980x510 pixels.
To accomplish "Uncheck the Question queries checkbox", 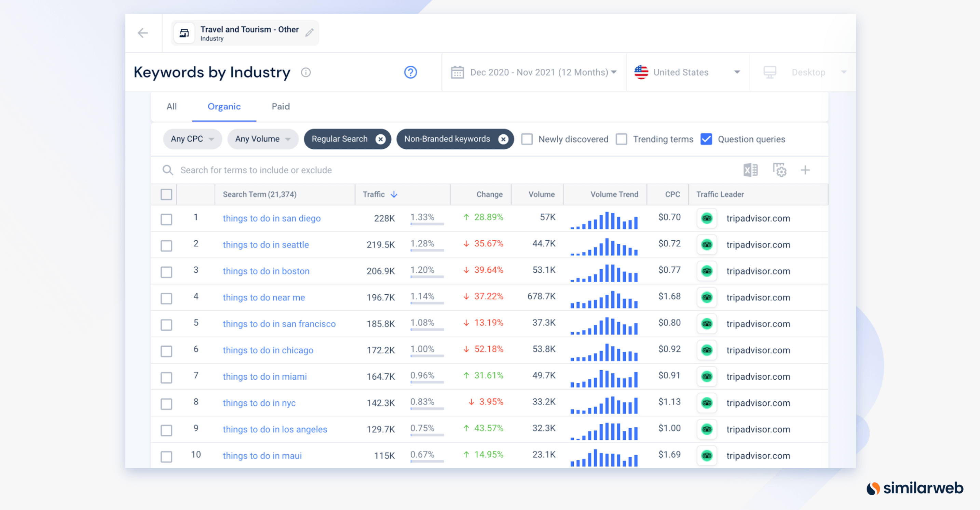I will tap(706, 139).
